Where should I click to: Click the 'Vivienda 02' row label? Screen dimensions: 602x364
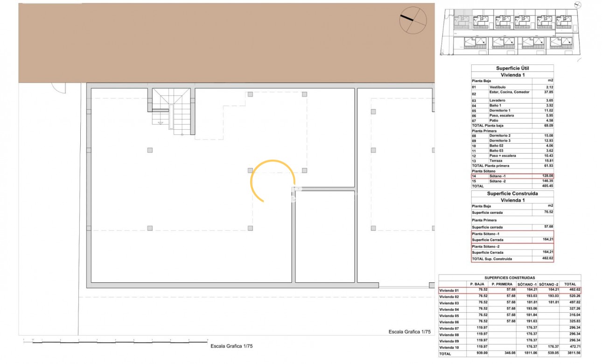click(449, 297)
